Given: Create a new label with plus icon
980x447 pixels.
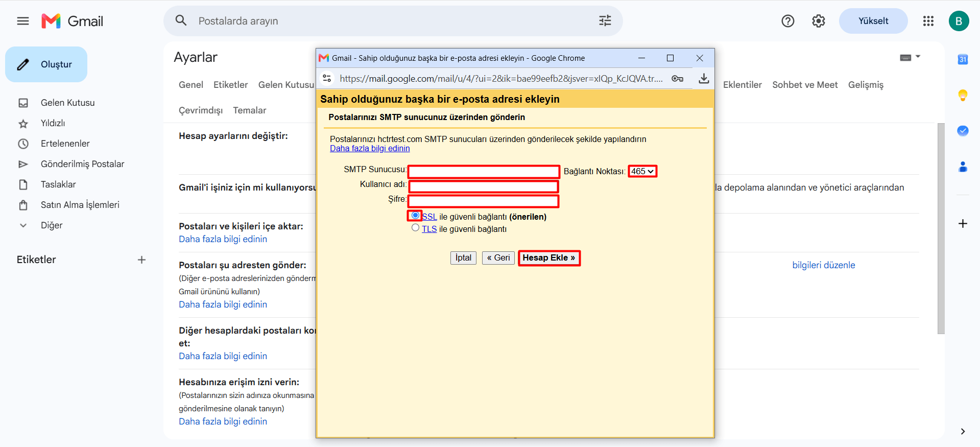Looking at the screenshot, I should coord(141,260).
